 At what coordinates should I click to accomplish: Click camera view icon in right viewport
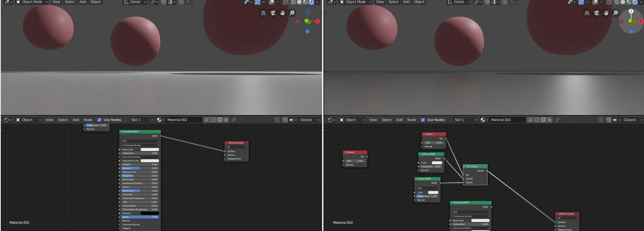pyautogui.click(x=597, y=13)
